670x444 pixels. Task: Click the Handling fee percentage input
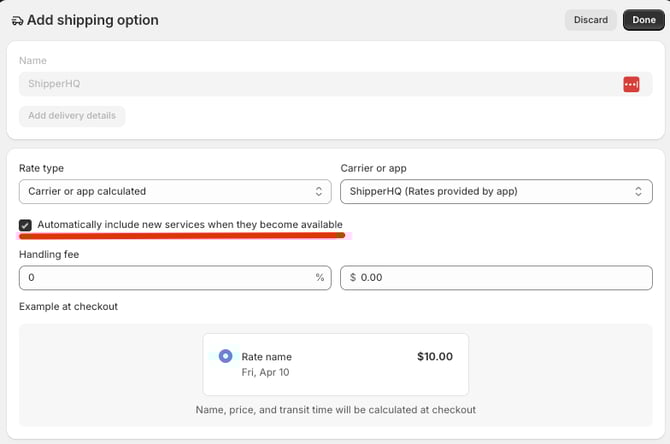(x=165, y=277)
